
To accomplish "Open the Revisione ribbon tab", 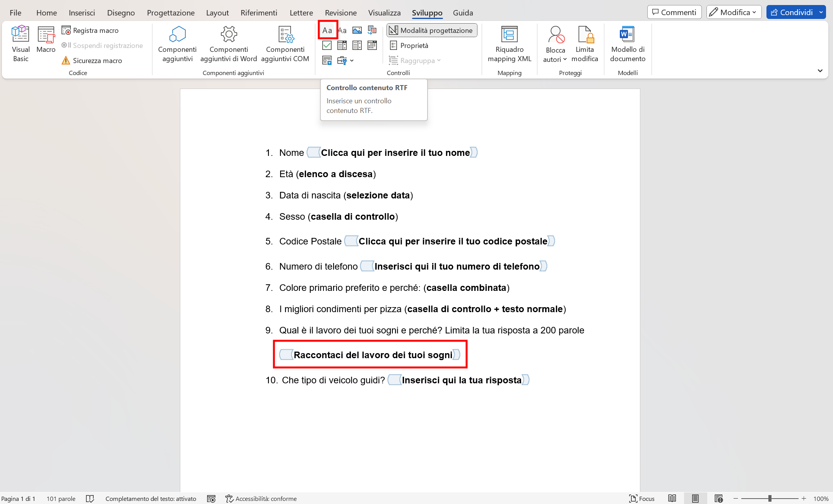I will (x=340, y=12).
